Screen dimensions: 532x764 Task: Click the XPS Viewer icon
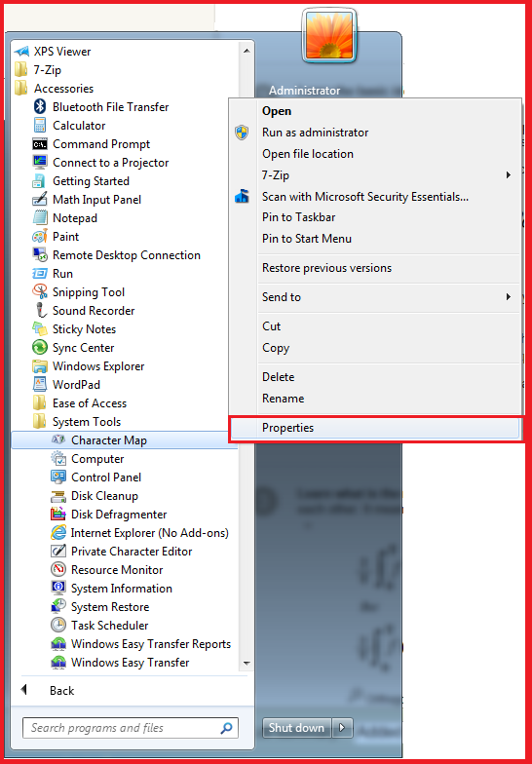[21, 51]
